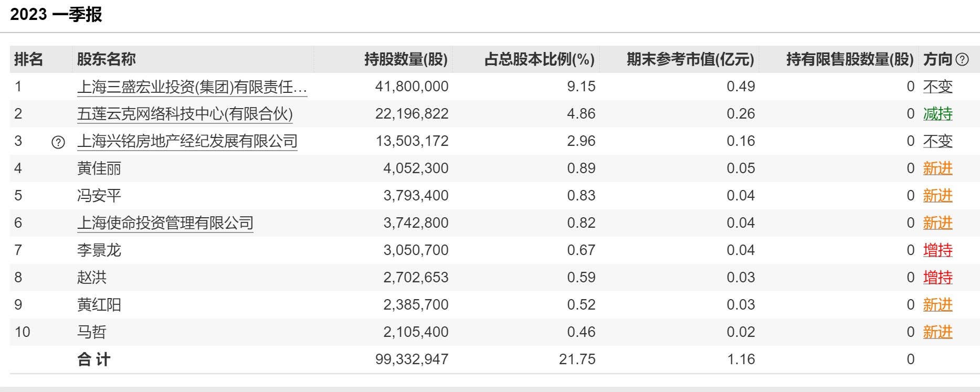Click 增持 link for 李景龙
The width and height of the screenshot is (980, 392).
[937, 250]
